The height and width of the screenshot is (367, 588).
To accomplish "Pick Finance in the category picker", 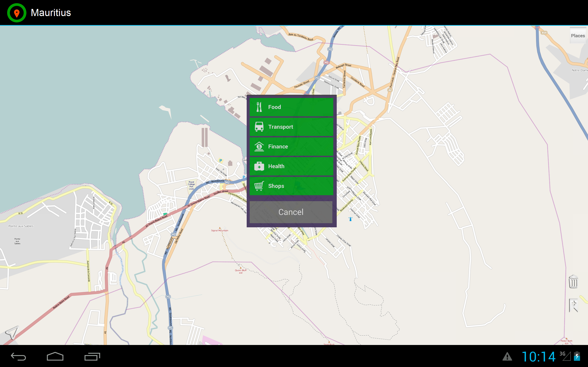I will 291,146.
